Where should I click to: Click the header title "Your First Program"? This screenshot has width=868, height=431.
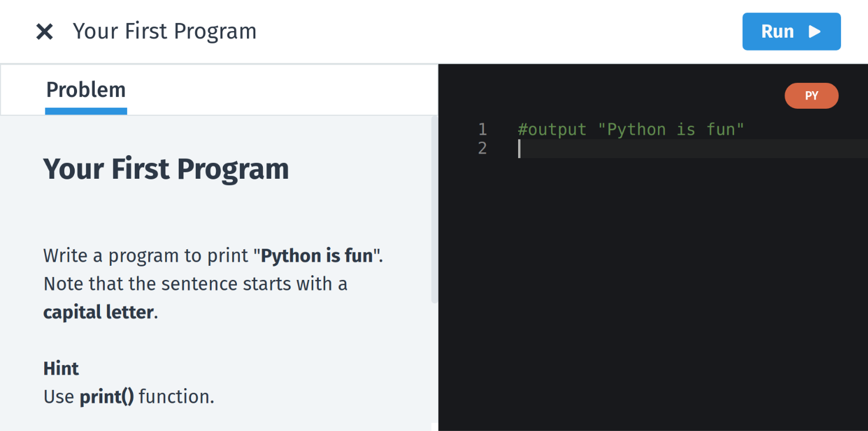tap(165, 32)
